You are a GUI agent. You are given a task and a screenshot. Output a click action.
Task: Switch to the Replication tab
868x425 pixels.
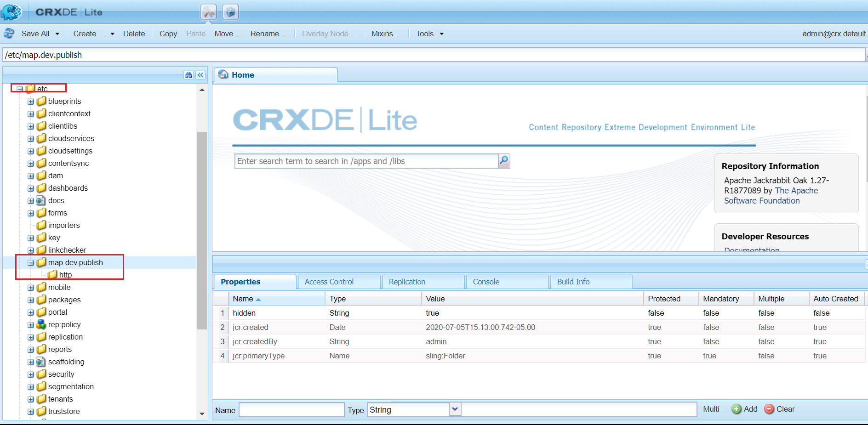click(x=423, y=282)
